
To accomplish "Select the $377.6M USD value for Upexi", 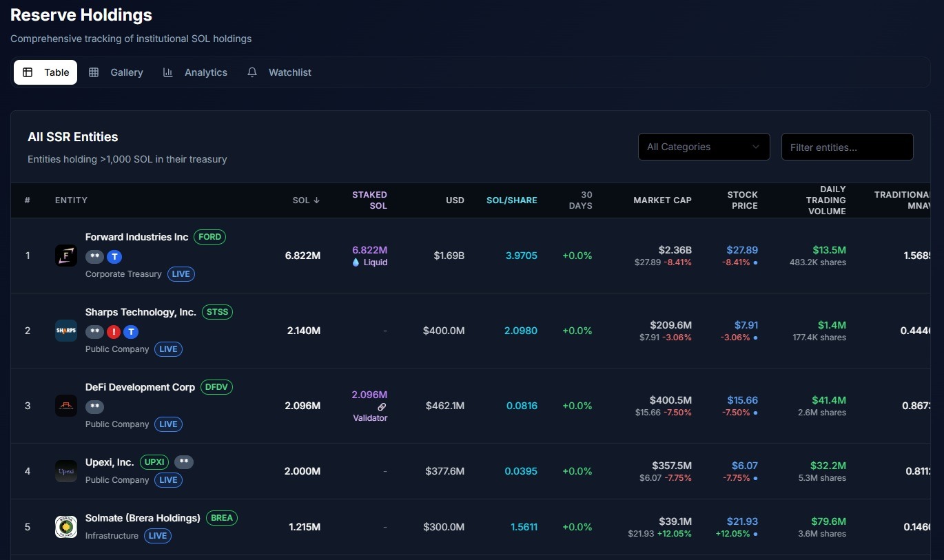I will coord(445,471).
